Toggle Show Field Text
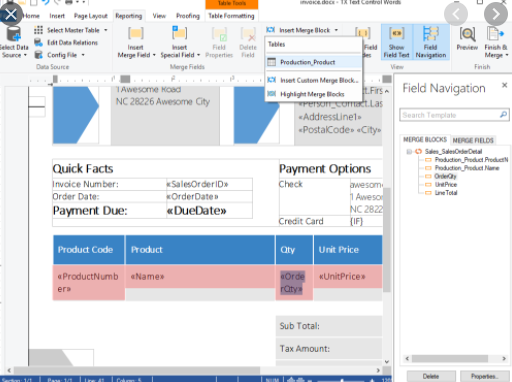The height and width of the screenshot is (382, 512). 396,42
